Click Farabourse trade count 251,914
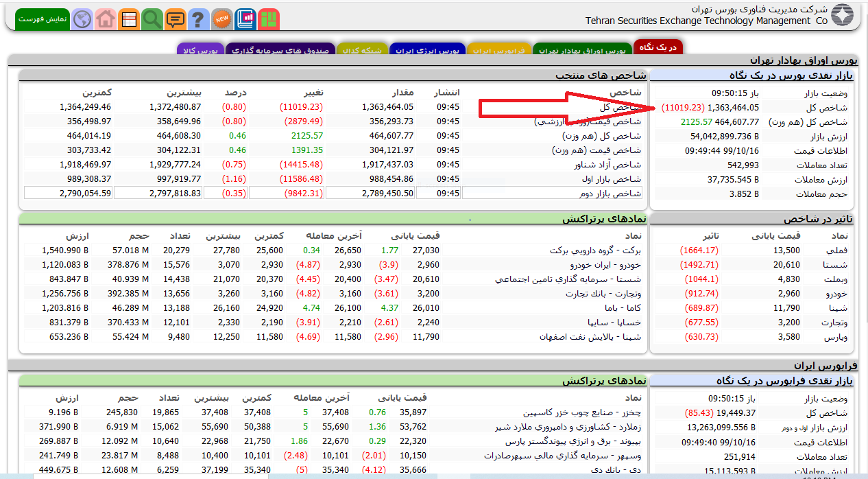868x479 pixels. pos(740,456)
